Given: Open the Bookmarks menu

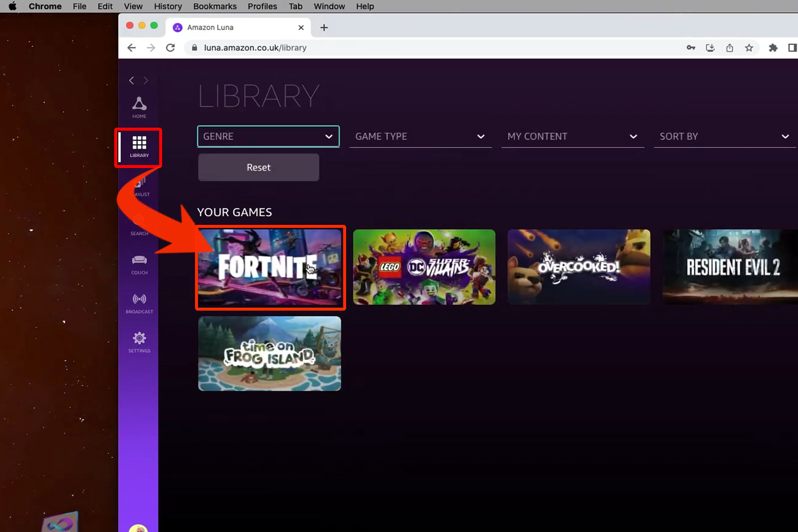Looking at the screenshot, I should coord(214,6).
